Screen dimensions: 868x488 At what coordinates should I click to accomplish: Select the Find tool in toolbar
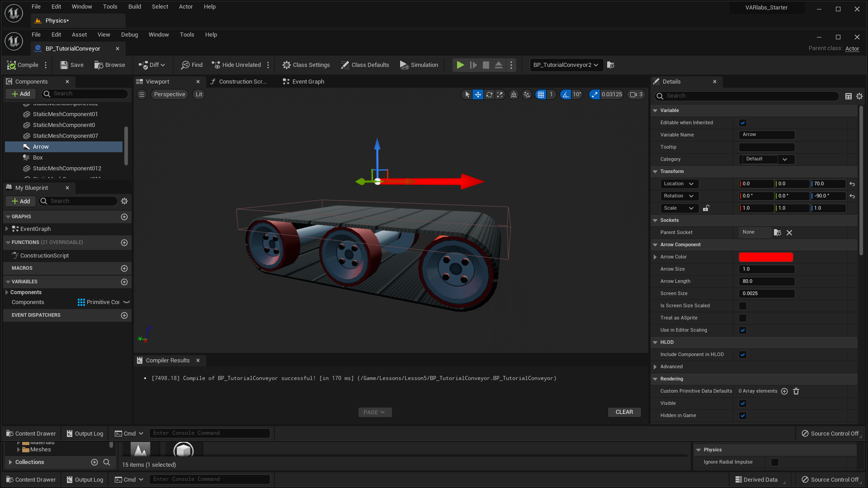(x=197, y=64)
